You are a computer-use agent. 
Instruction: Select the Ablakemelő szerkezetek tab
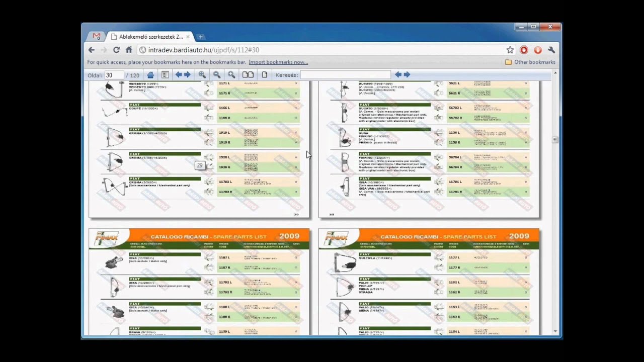click(150, 37)
